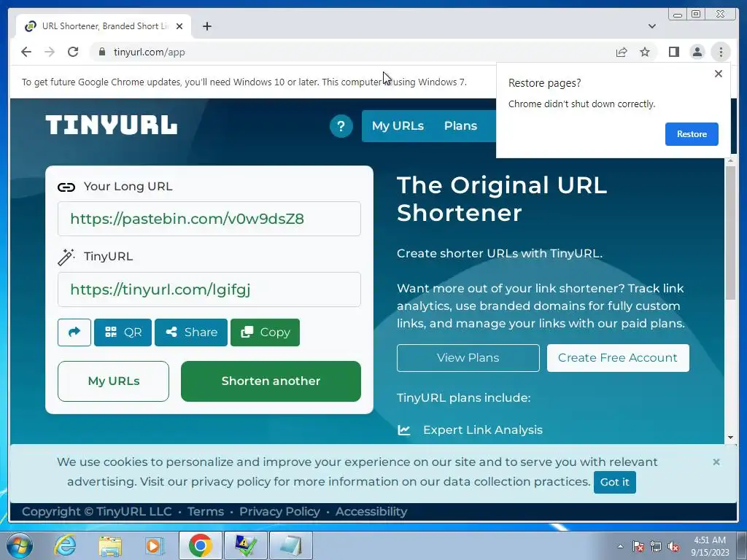Click the shortened TinyURL field
This screenshot has width=747, height=560.
[x=209, y=289]
